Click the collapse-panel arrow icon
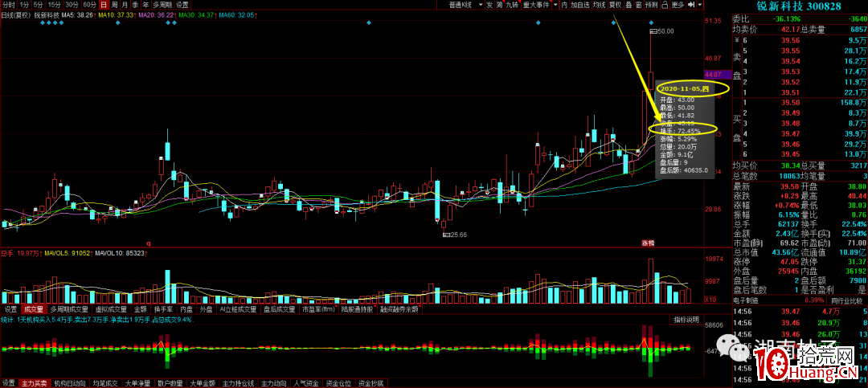The image size is (868, 388). point(691,5)
